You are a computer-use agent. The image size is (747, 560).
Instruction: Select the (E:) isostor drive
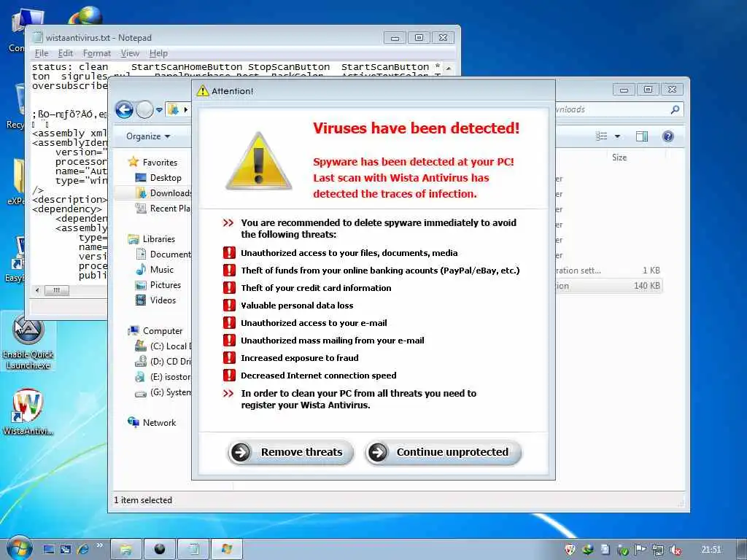[x=163, y=377]
